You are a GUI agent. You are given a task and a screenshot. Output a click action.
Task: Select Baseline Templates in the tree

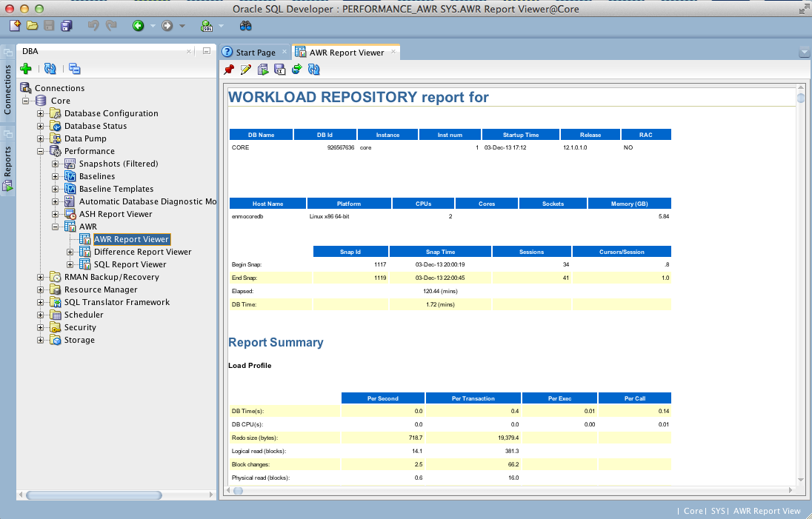pyautogui.click(x=116, y=189)
